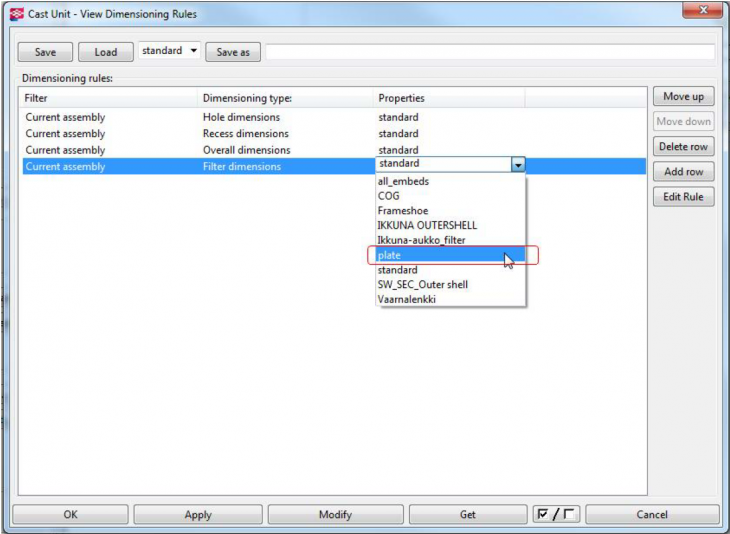Screen dimensions: 730x534
Task: Choose SW_SEC_Outer shell from the list
Action: pos(451,284)
